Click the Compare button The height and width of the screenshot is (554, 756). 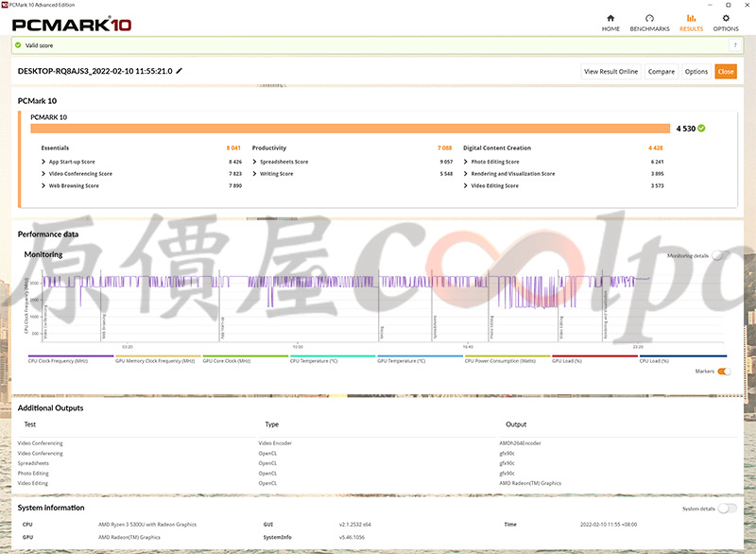pos(661,71)
